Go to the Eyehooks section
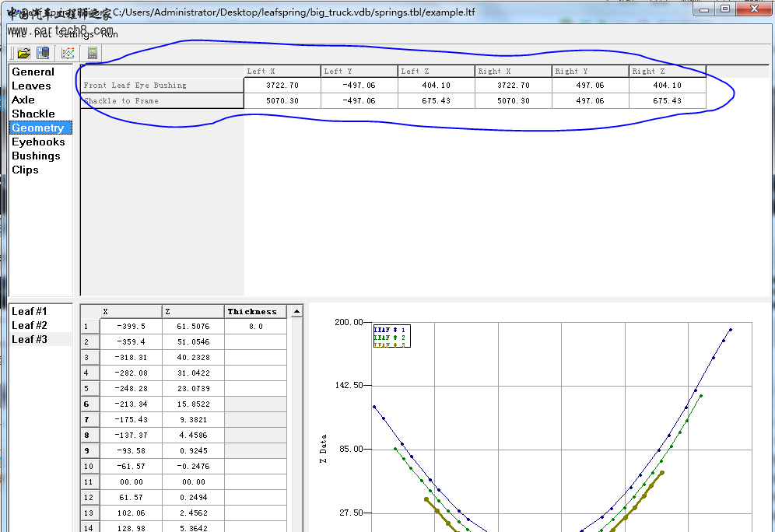 [38, 142]
